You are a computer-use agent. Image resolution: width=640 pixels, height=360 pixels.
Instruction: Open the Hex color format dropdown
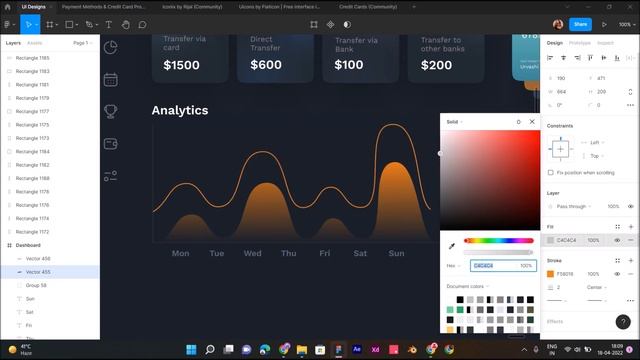pyautogui.click(x=453, y=266)
